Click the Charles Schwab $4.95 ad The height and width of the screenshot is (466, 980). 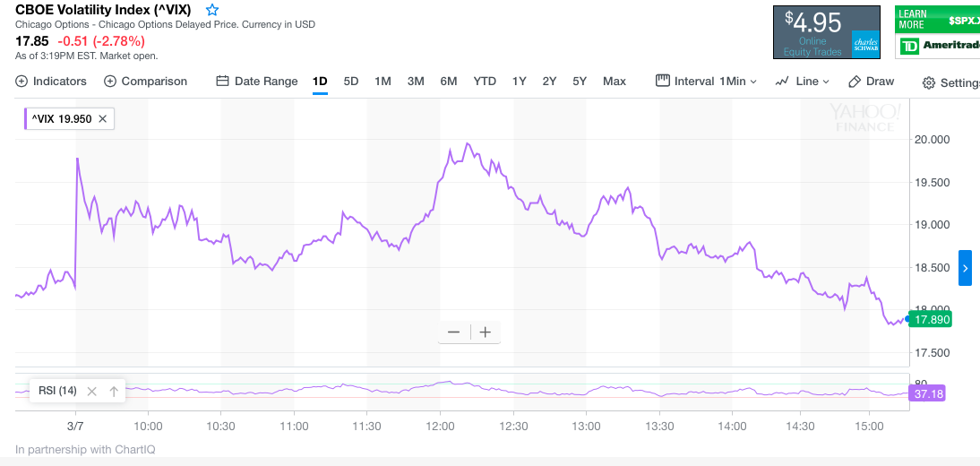tap(827, 32)
